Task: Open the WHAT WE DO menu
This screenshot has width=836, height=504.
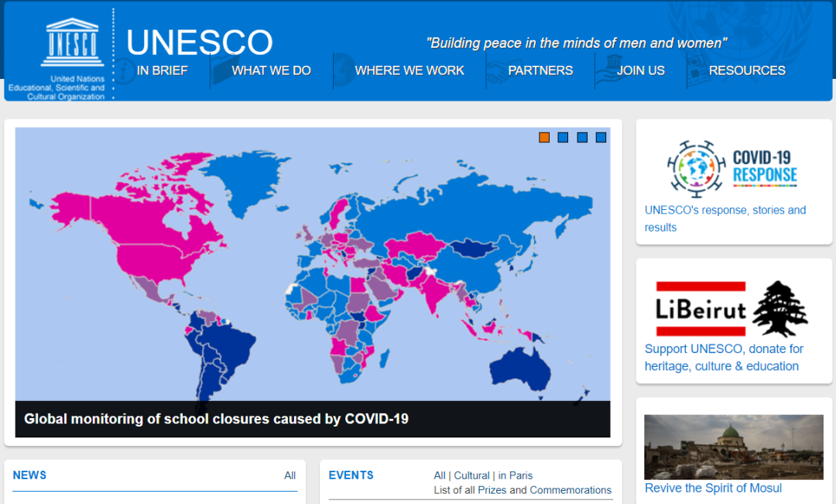Action: point(271,70)
